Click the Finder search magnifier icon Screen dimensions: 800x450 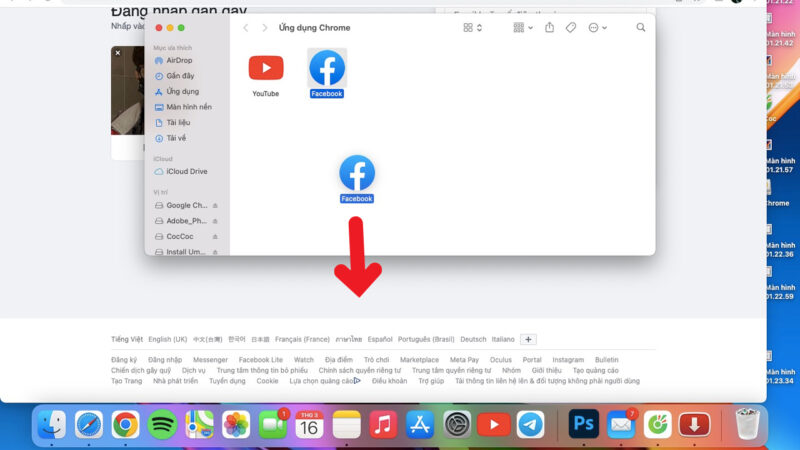641,28
